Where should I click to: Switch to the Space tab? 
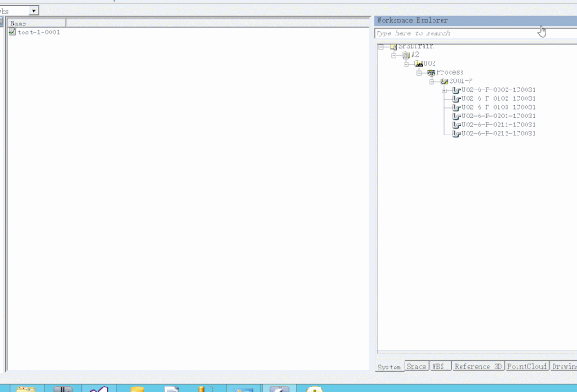416,366
